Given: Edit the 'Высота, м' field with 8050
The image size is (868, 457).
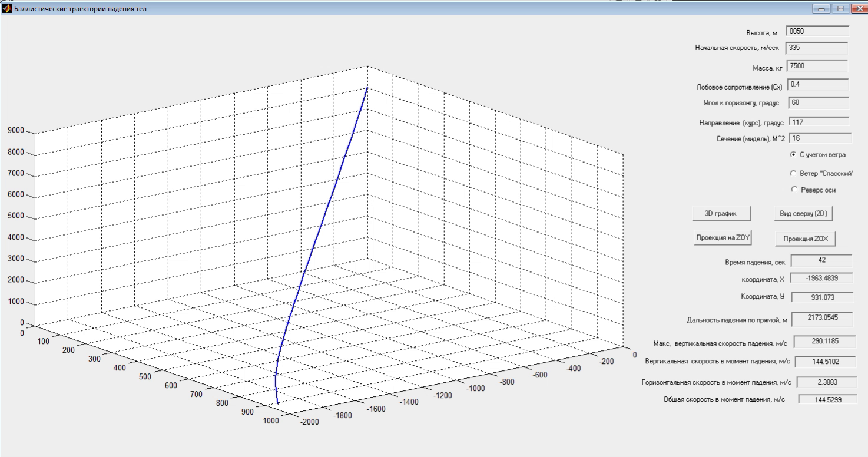Looking at the screenshot, I should point(817,31).
